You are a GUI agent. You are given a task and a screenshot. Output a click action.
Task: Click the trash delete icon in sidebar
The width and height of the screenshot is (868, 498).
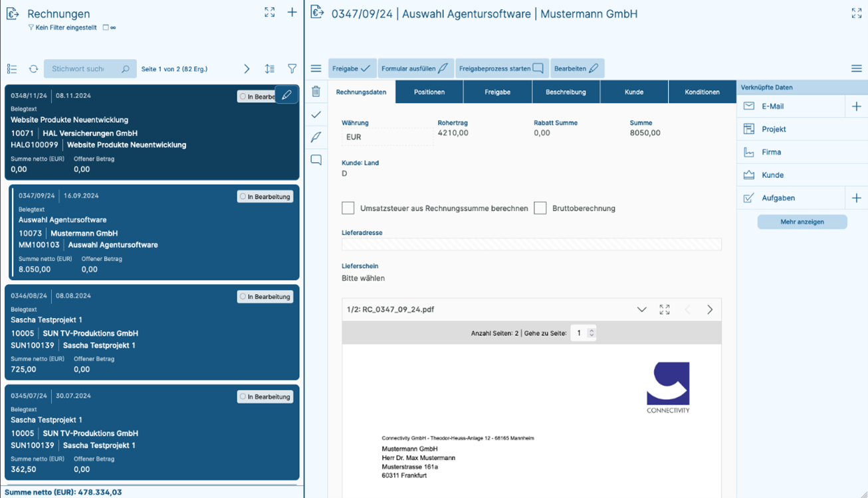point(316,92)
